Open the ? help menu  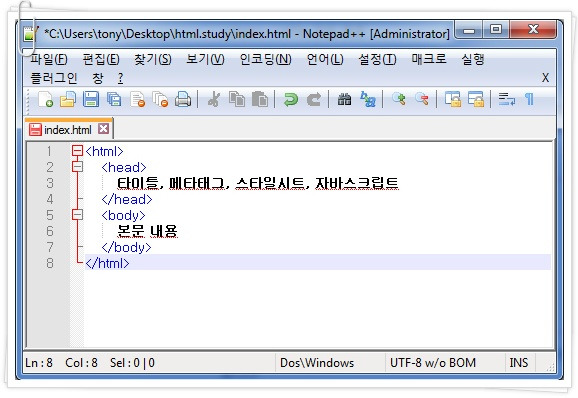[121, 78]
